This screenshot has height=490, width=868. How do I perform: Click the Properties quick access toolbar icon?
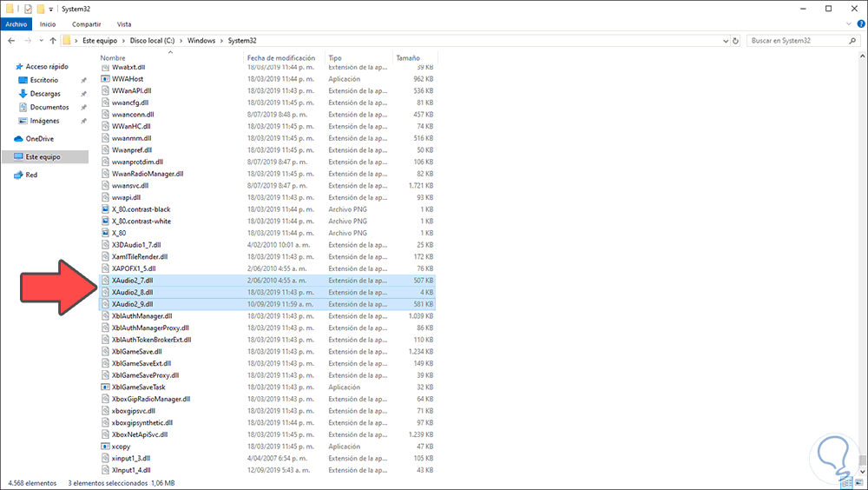(x=28, y=9)
